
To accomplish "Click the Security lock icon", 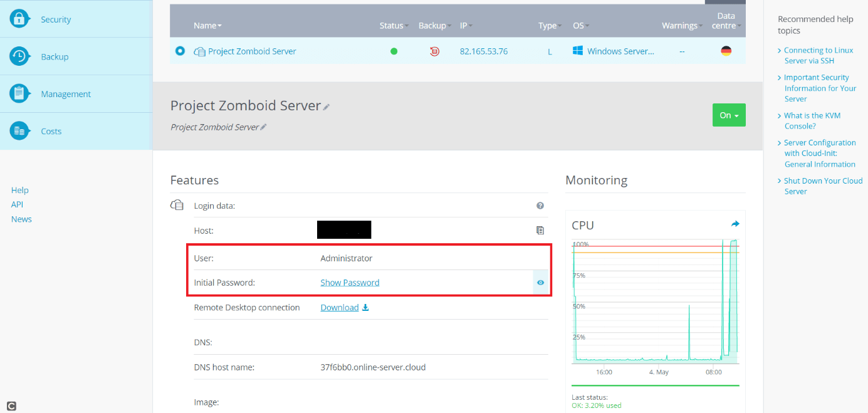I will 19,19.
